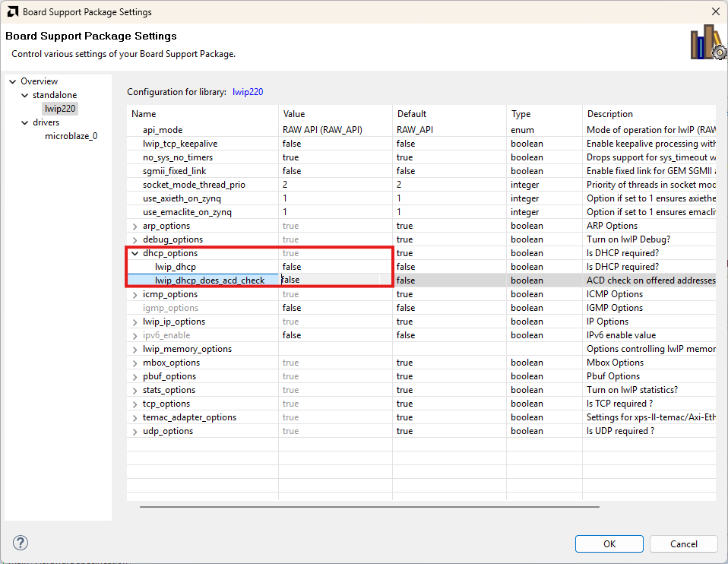728x564 pixels.
Task: Collapse the Overview tree node
Action: click(13, 81)
